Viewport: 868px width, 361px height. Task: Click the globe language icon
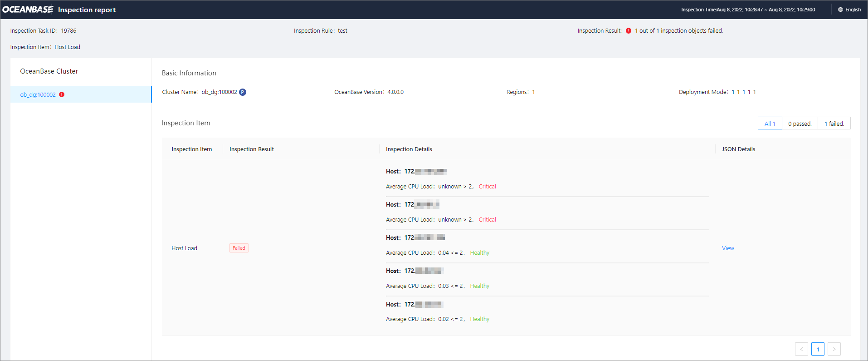click(840, 10)
